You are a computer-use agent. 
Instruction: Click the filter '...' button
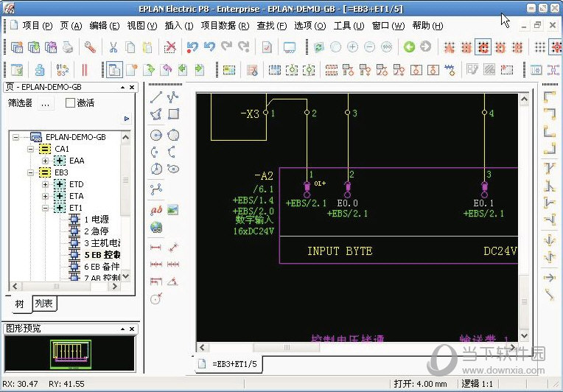pyautogui.click(x=45, y=104)
